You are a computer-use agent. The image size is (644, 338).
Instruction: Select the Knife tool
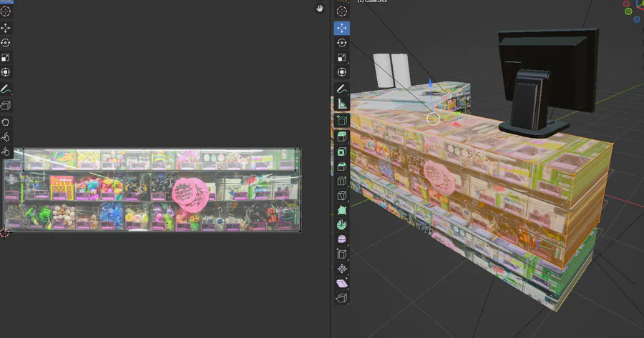tap(342, 196)
